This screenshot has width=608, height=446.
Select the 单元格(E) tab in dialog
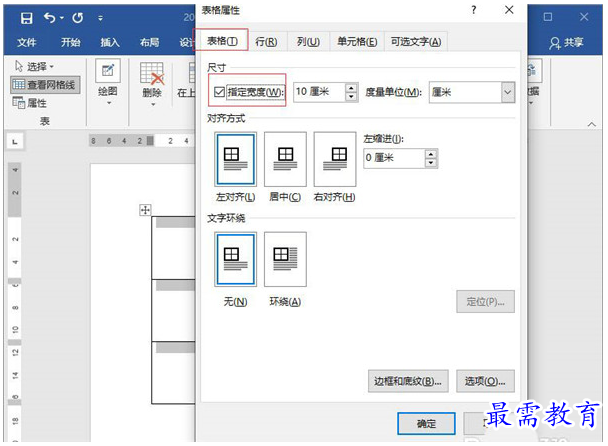[x=357, y=41]
